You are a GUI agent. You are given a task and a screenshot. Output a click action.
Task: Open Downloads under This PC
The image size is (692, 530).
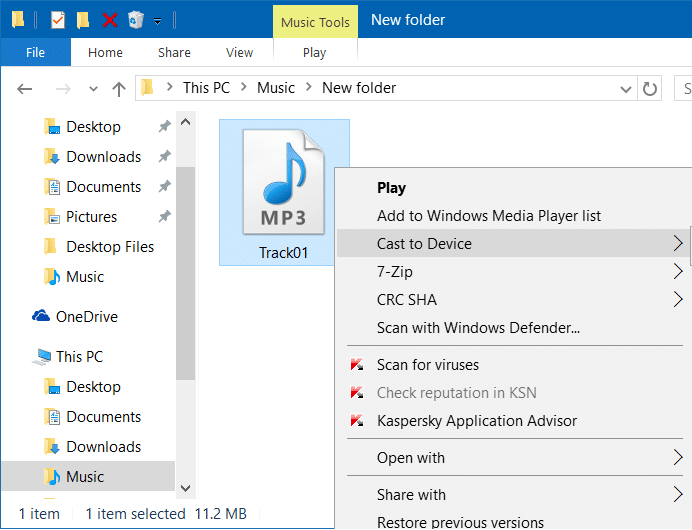103,447
